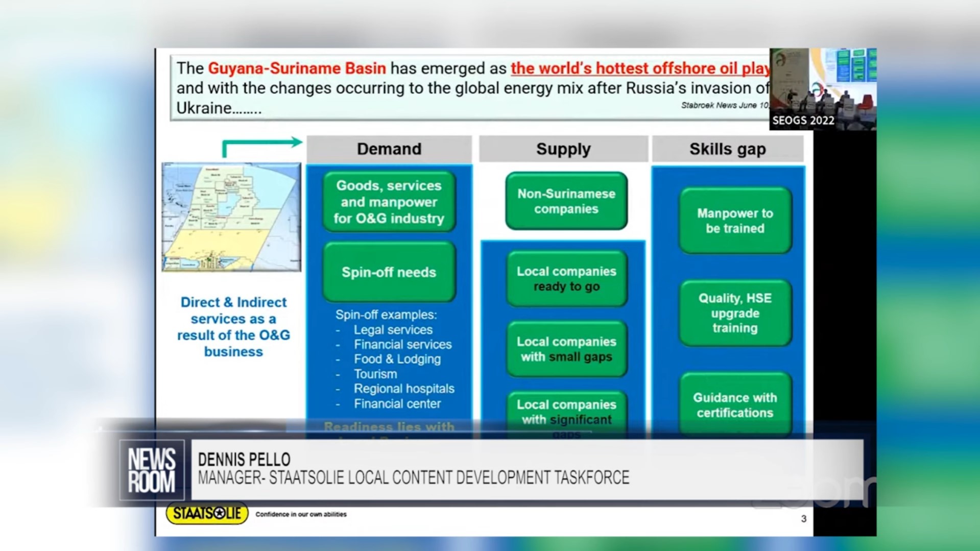980x551 pixels.
Task: Click the 'Spin-off examples:' heading
Action: pos(386,315)
